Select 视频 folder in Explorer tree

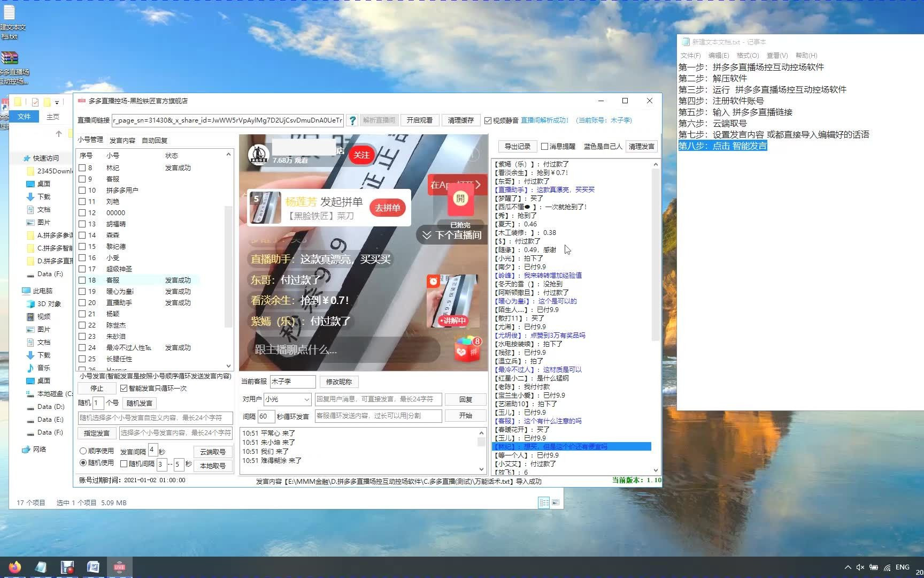click(43, 316)
